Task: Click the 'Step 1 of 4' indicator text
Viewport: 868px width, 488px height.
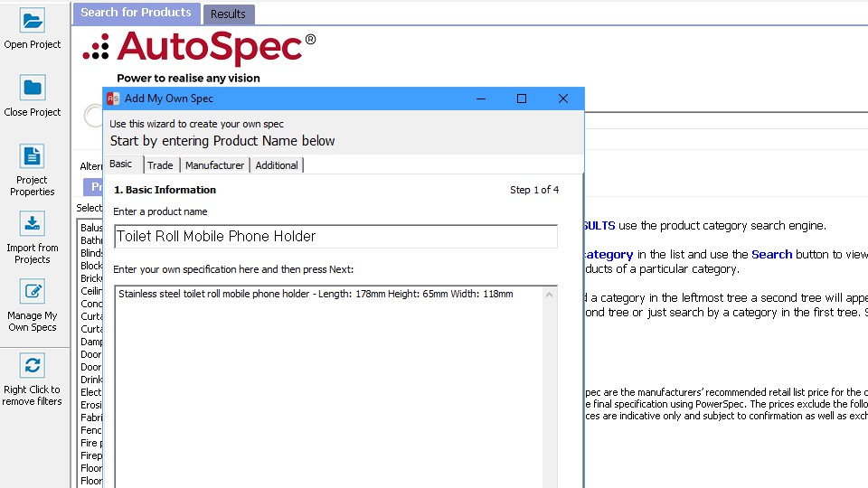Action: [534, 190]
